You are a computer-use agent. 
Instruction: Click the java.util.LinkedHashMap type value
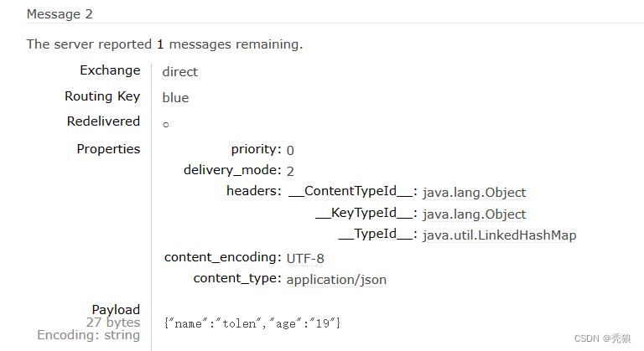pyautogui.click(x=499, y=235)
